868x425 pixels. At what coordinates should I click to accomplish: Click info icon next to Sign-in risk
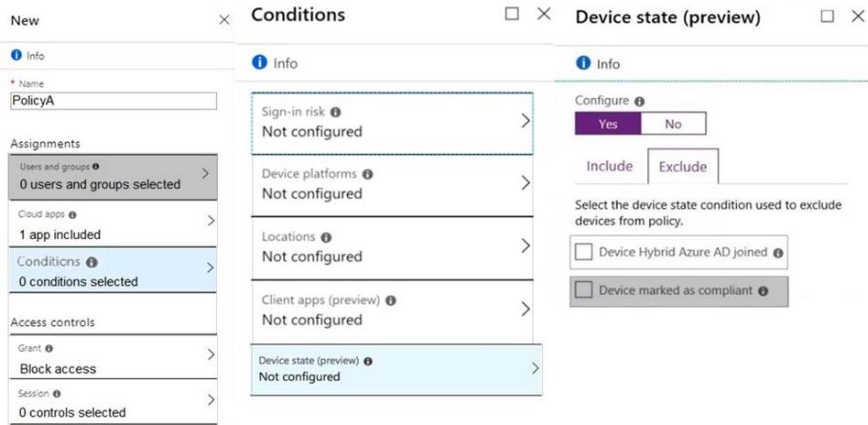click(x=336, y=112)
